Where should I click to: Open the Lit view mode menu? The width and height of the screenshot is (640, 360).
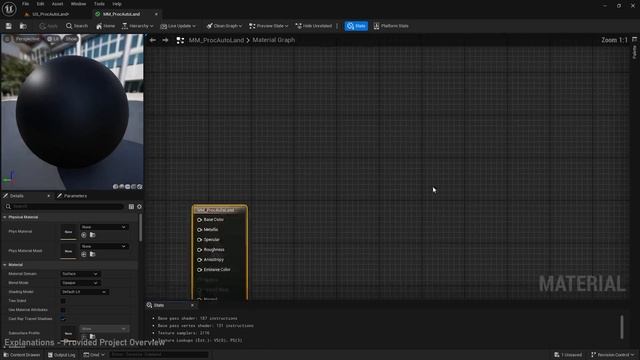pyautogui.click(x=53, y=39)
